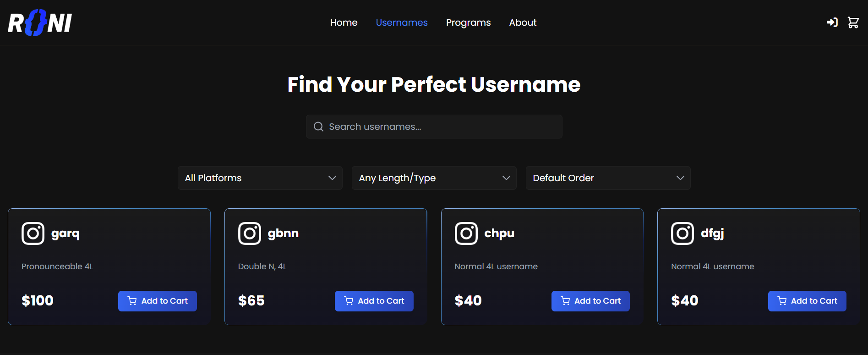Click the RONI logo

tap(40, 23)
